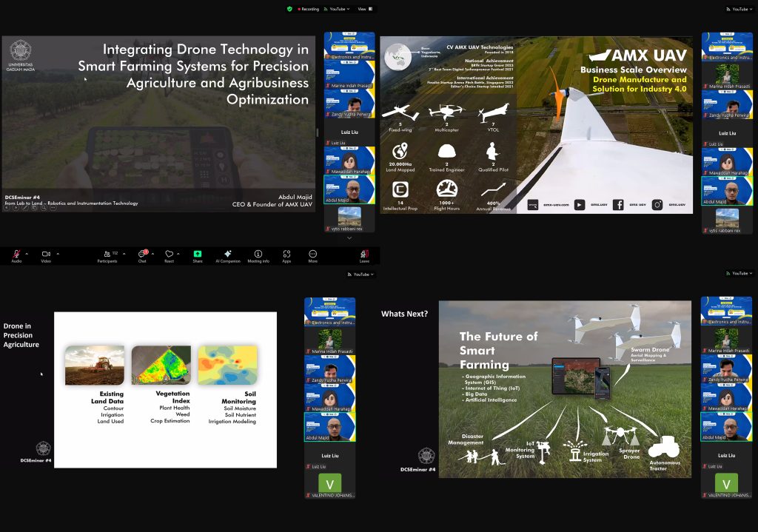Open YouTube dropdown above Future of Smart Farming slide
Screen dimensions: 758x532
click(739, 273)
